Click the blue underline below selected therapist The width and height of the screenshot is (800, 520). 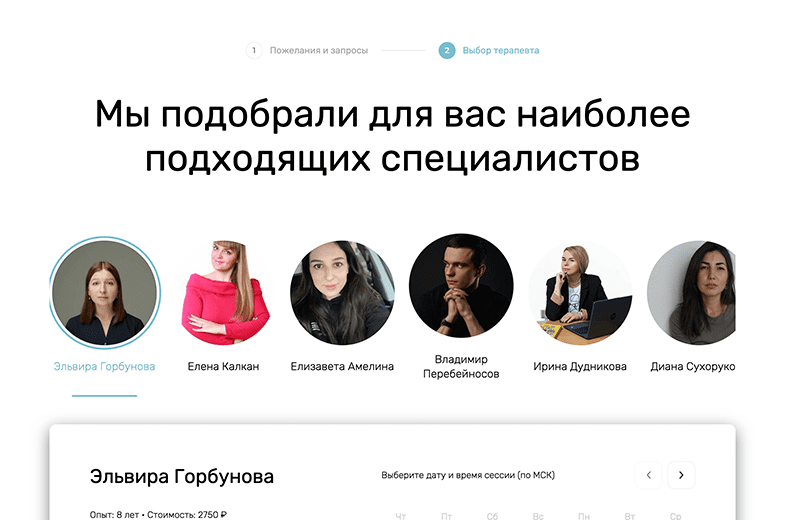pyautogui.click(x=105, y=395)
